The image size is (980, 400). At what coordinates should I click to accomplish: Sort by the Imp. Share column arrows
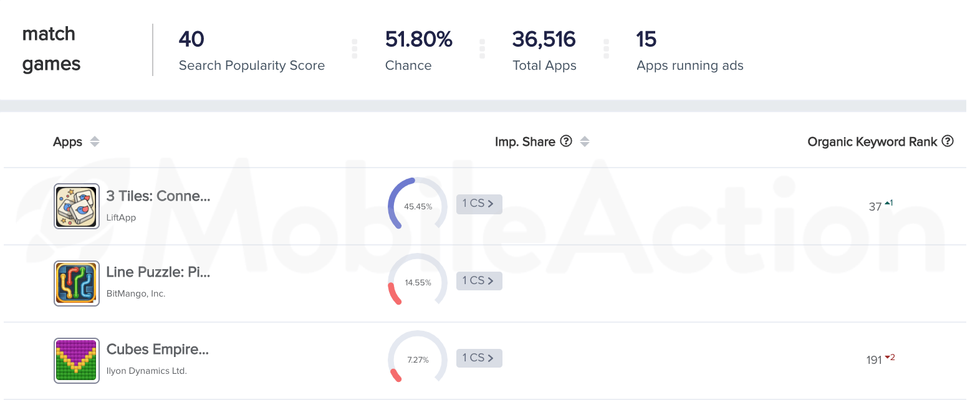point(585,141)
